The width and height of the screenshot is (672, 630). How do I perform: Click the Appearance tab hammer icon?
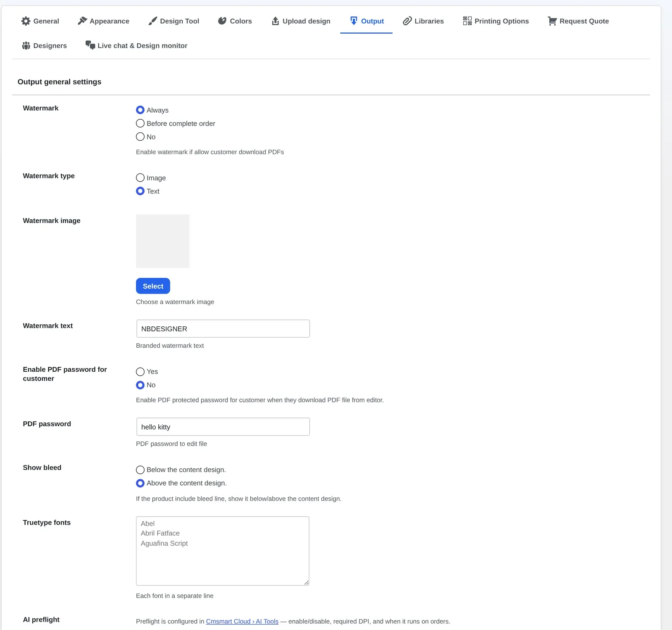point(82,21)
